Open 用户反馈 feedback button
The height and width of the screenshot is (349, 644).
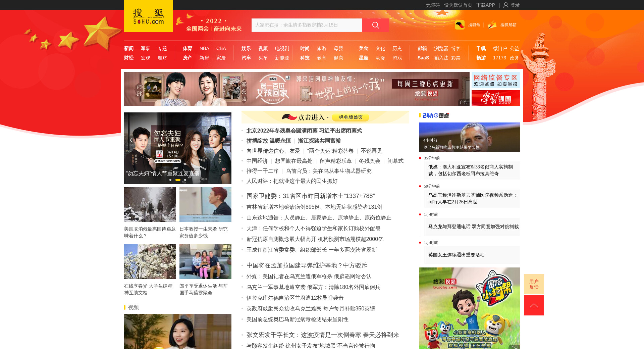(534, 284)
